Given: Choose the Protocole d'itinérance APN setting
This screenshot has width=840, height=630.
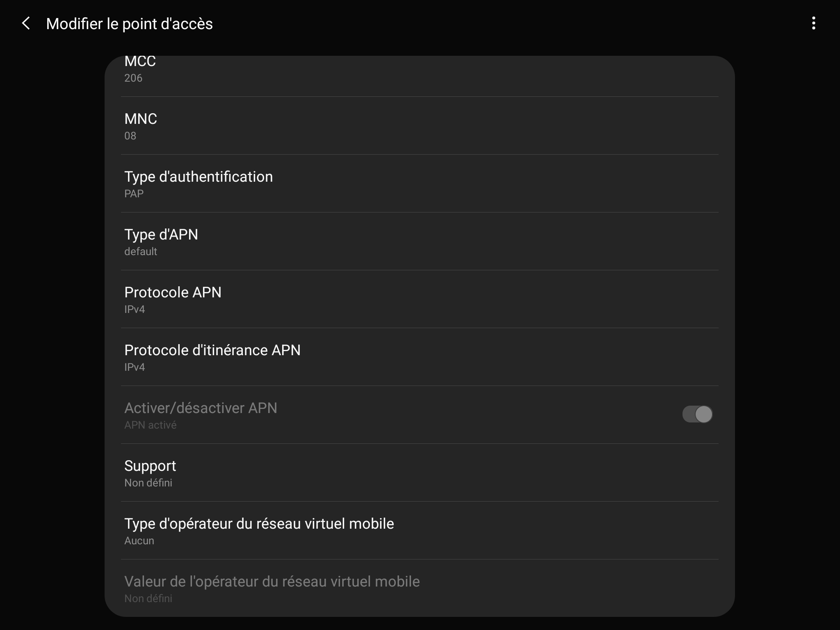Looking at the screenshot, I should (x=419, y=357).
